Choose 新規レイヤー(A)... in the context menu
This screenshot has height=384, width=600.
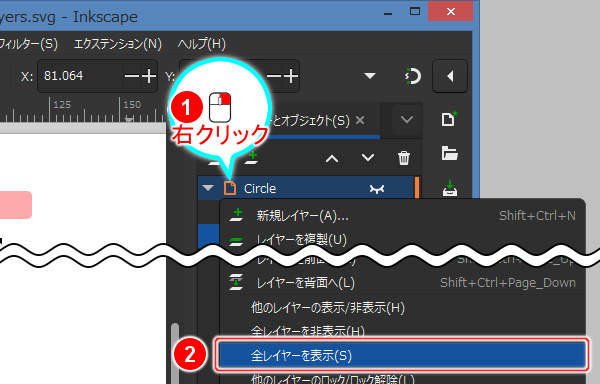point(403,216)
